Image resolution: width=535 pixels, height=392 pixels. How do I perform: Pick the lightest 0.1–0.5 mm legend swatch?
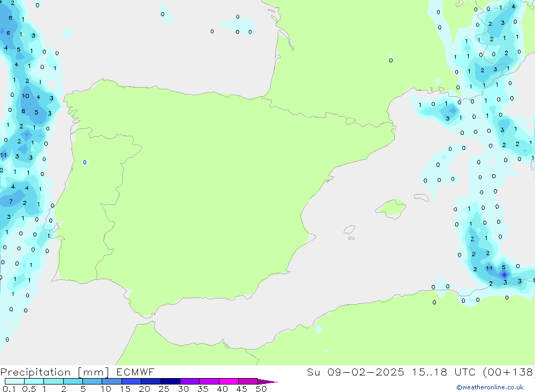(14, 382)
